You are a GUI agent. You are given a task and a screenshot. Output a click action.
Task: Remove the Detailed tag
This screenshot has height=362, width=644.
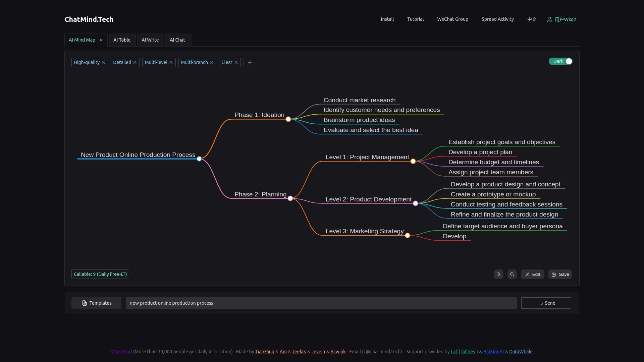[135, 62]
